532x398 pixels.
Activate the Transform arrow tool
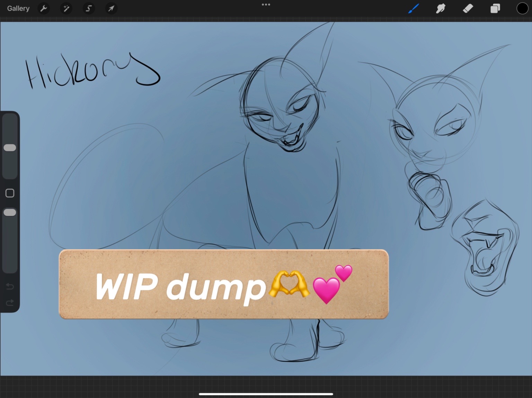(x=111, y=8)
